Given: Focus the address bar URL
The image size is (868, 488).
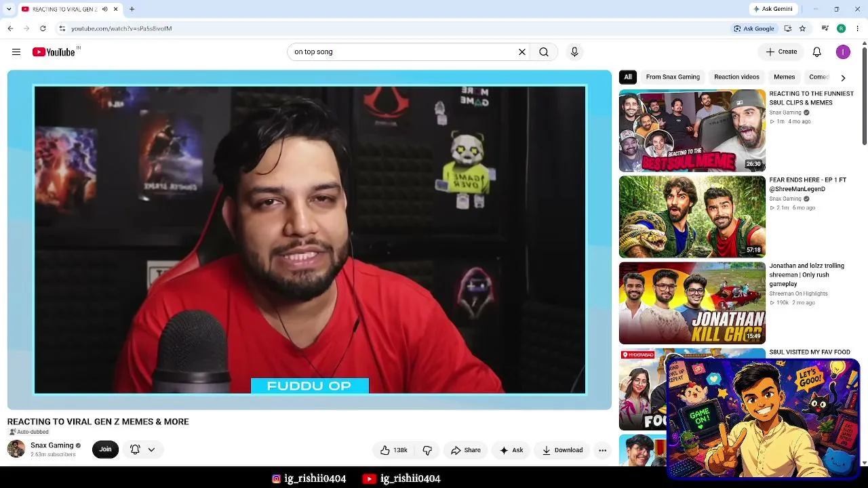Looking at the screenshot, I should (121, 28).
